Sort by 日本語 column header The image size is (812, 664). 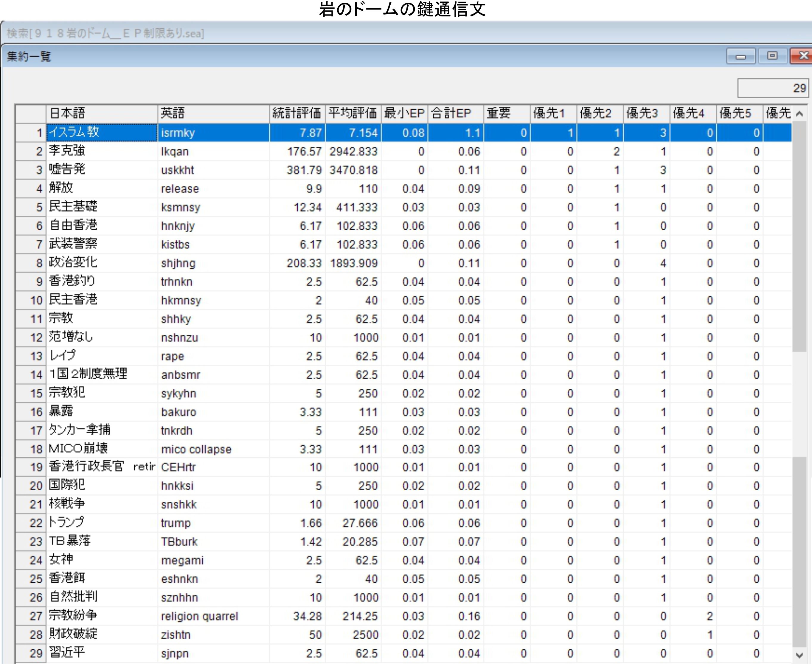coord(101,113)
